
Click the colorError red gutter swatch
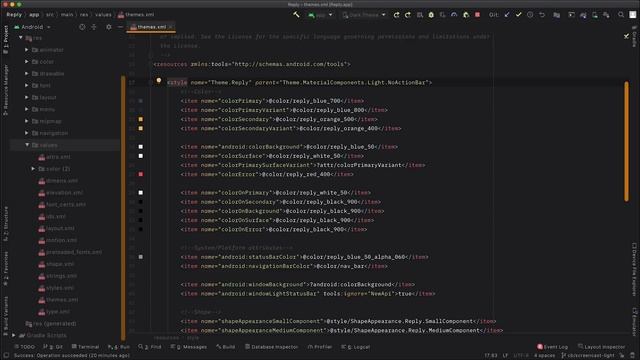tap(140, 174)
